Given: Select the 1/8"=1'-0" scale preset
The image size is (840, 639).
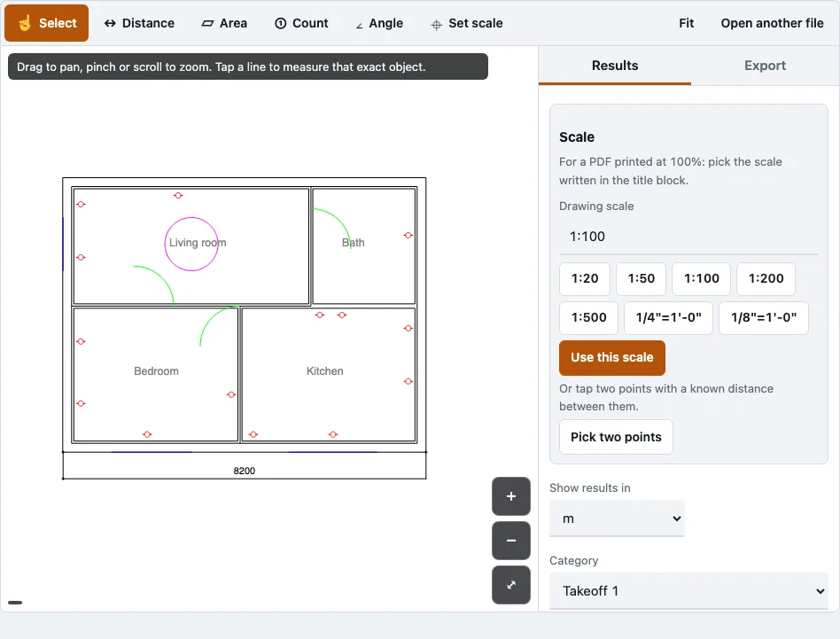Looking at the screenshot, I should click(764, 317).
